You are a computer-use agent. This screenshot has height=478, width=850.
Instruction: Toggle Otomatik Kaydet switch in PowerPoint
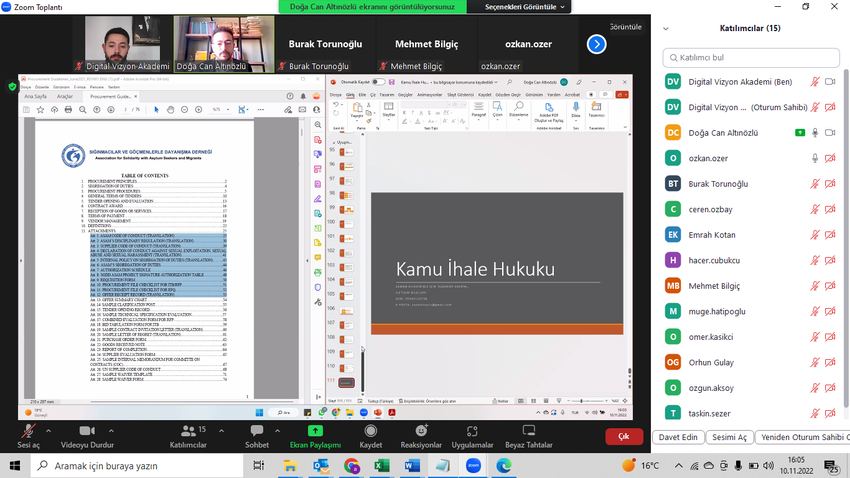click(378, 82)
